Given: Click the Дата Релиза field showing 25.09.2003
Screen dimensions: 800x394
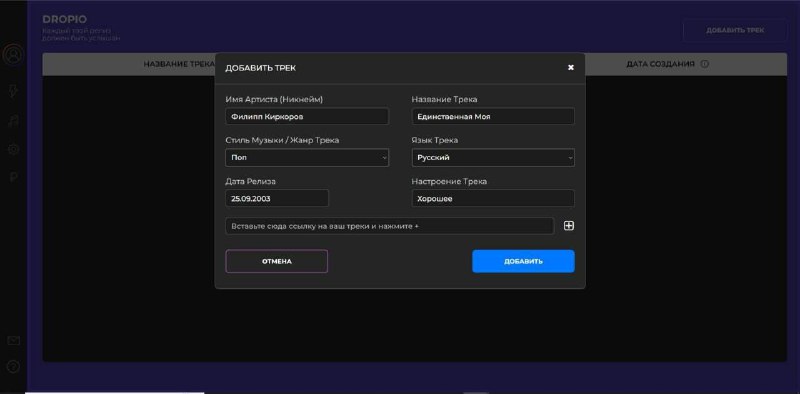Looking at the screenshot, I should pyautogui.click(x=277, y=199).
